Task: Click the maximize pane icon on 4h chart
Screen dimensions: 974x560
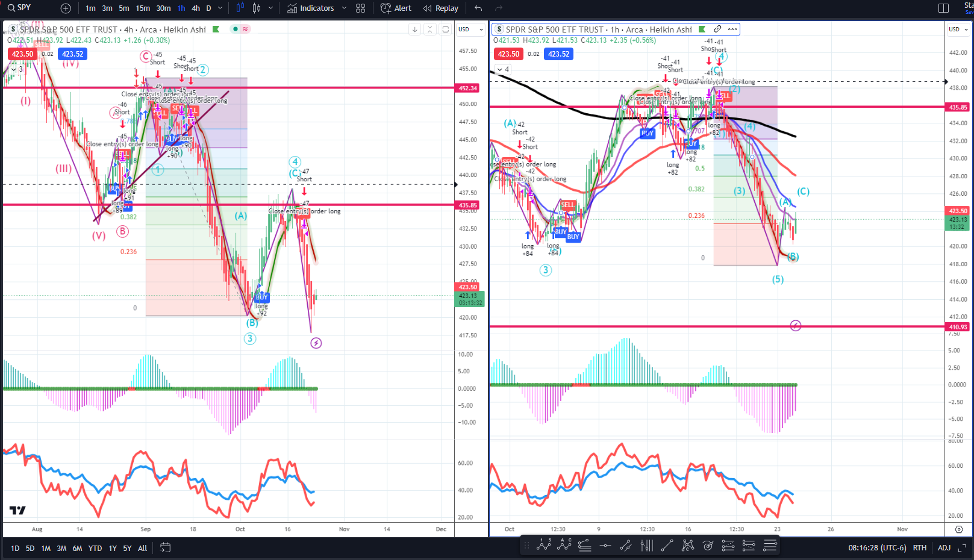Action: click(445, 29)
